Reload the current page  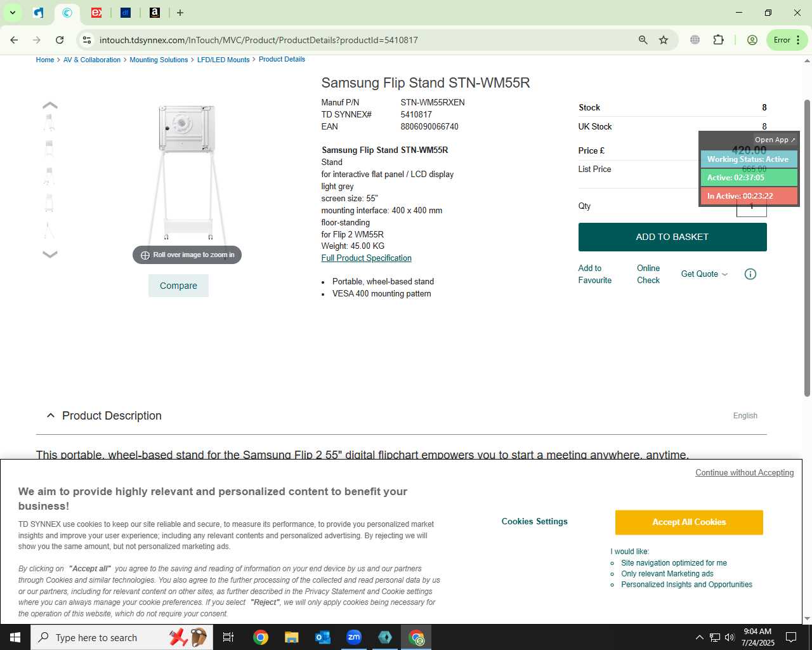click(x=60, y=40)
